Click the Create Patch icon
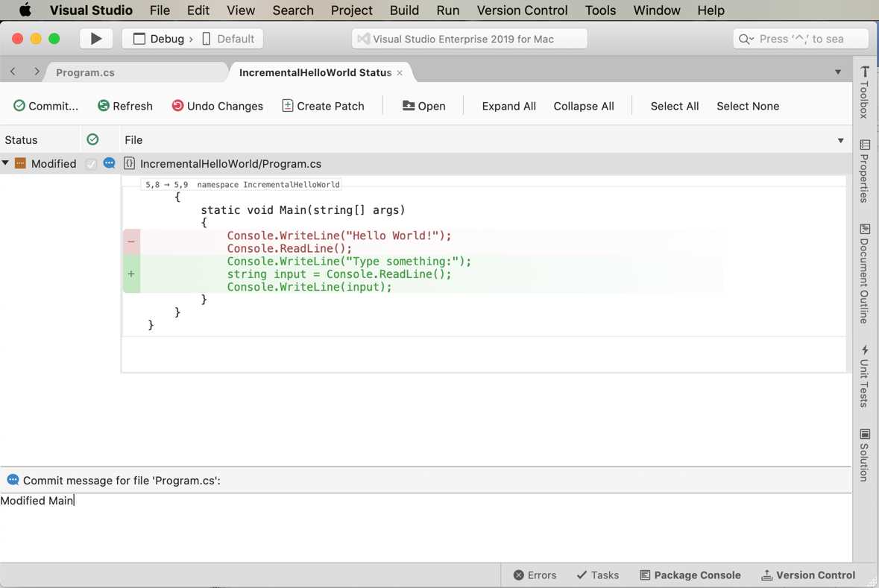 tap(288, 106)
